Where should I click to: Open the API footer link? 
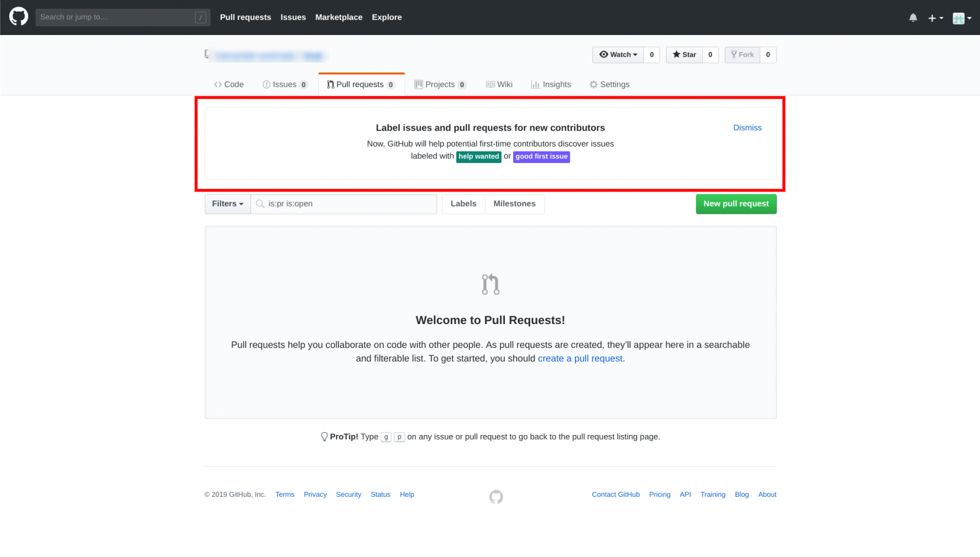point(685,495)
